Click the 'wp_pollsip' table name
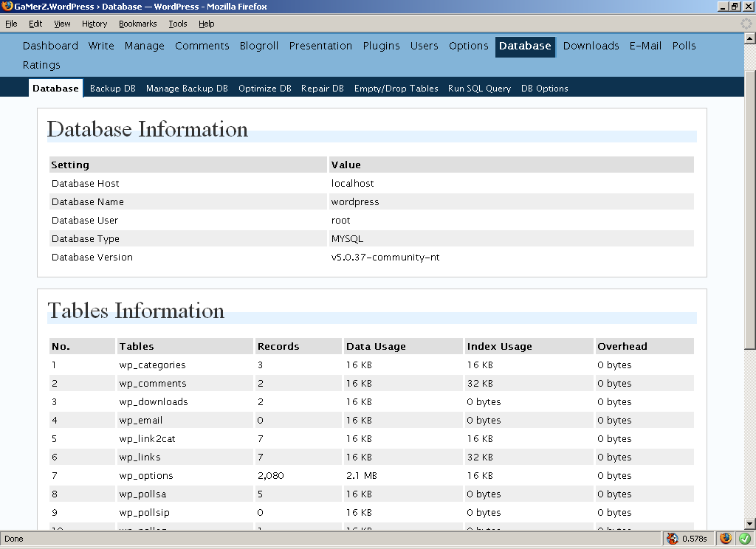 (144, 512)
